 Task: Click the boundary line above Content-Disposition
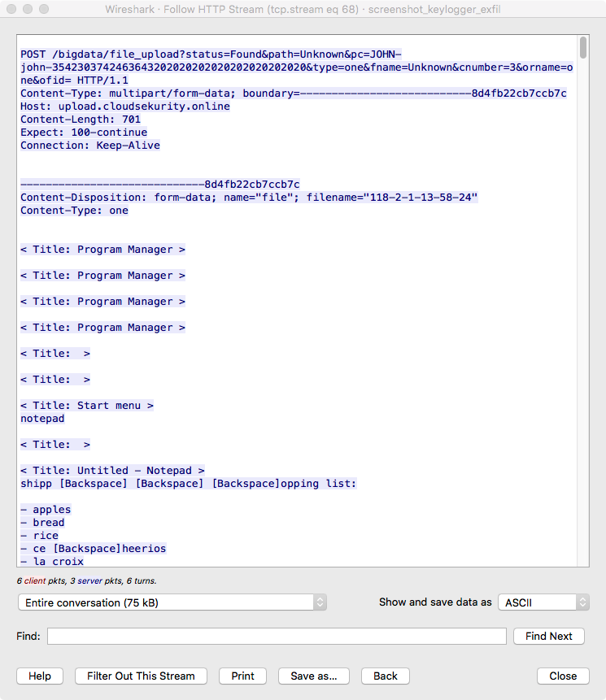coord(160,184)
